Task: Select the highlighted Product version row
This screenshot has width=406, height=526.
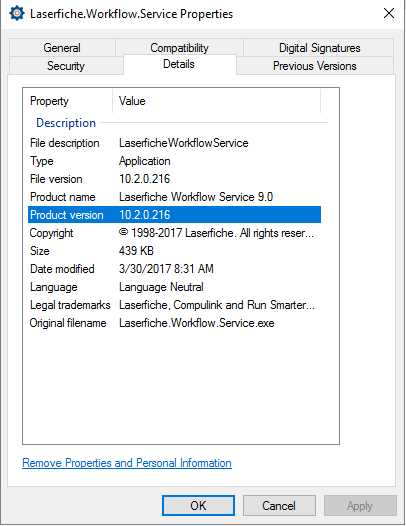Action: pyautogui.click(x=174, y=215)
